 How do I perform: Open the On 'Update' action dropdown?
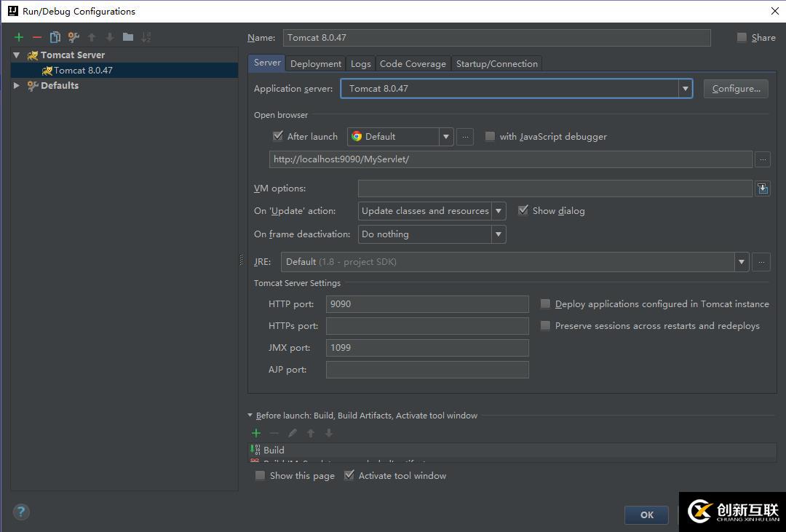click(x=499, y=211)
